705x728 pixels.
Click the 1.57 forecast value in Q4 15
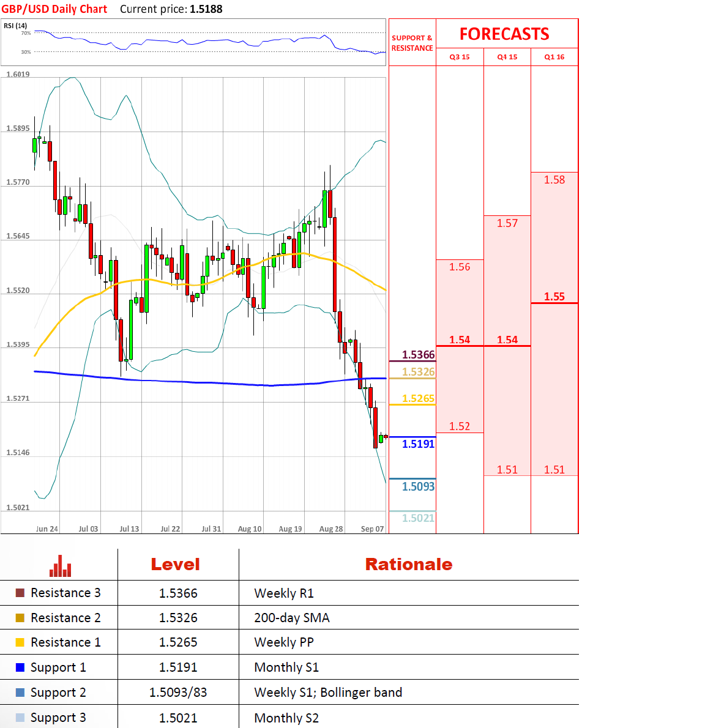[x=507, y=223]
